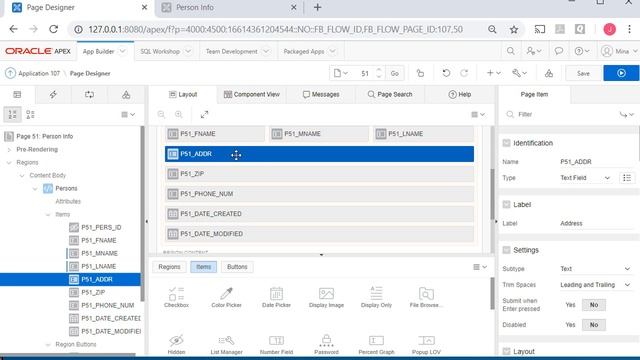Switch to the Person Info browser tab
The image size is (640, 360).
point(229,8)
